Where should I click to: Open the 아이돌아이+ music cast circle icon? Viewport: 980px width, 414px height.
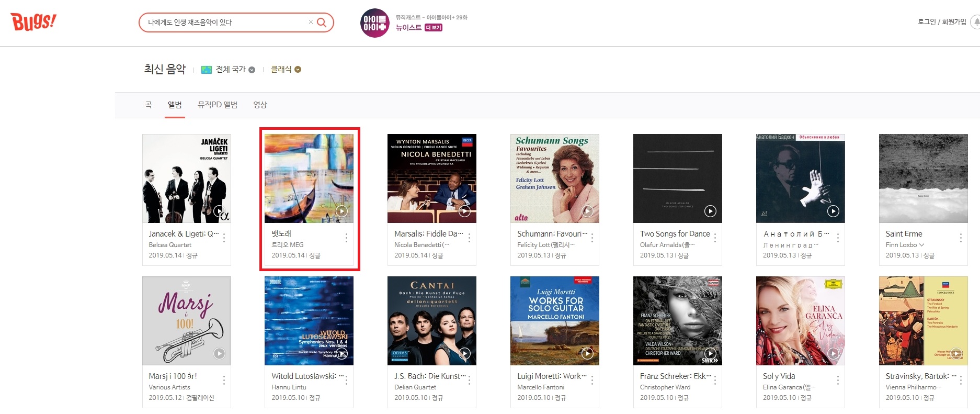(x=375, y=23)
